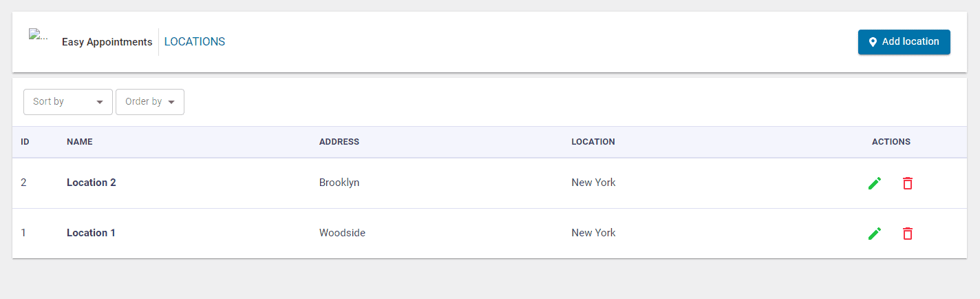Click the ADDRESS column header

(x=339, y=142)
